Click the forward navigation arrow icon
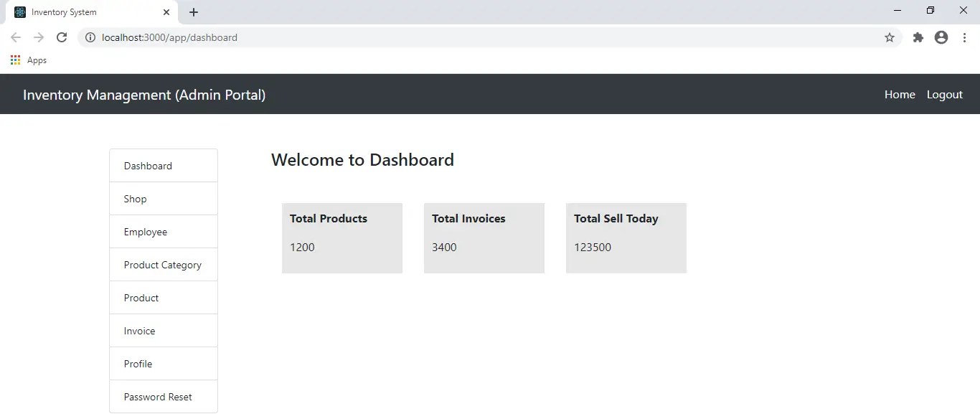 (x=39, y=37)
